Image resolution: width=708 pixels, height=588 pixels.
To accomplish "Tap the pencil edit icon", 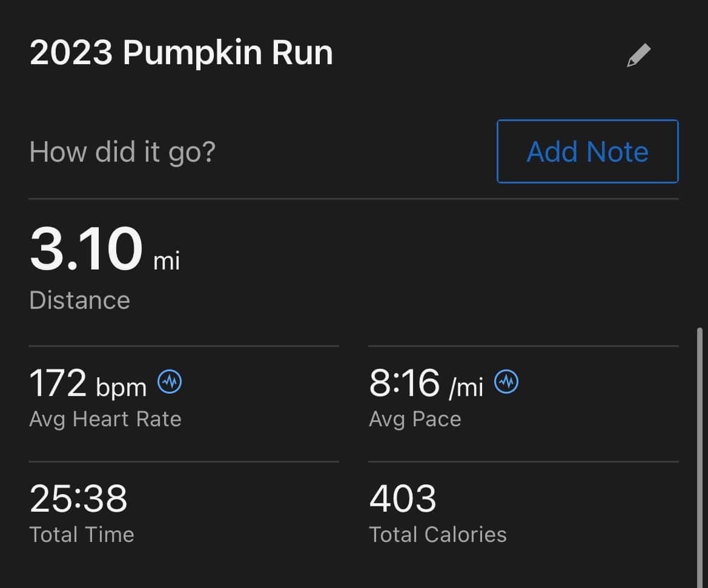I will pyautogui.click(x=638, y=55).
